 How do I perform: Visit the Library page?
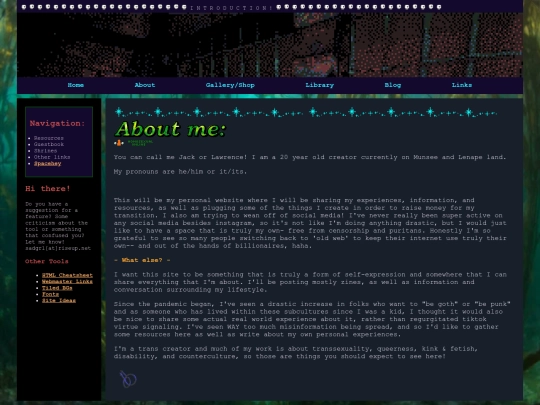point(320,85)
